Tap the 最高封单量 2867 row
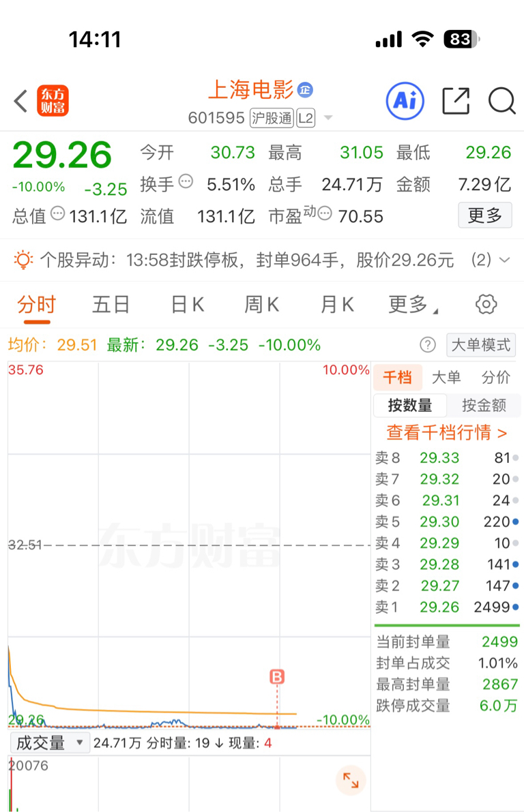Image resolution: width=524 pixels, height=812 pixels. pyautogui.click(x=447, y=685)
